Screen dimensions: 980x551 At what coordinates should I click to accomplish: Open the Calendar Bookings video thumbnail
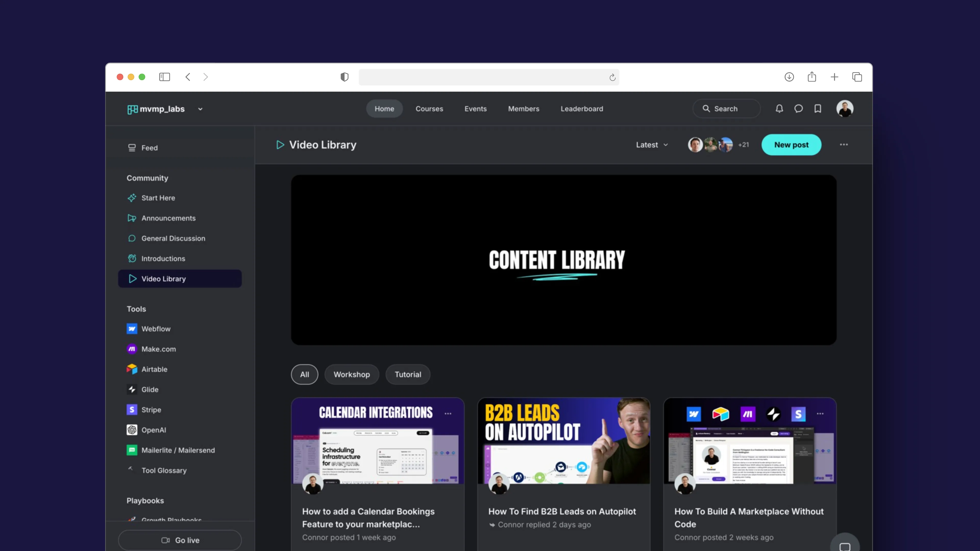(x=377, y=441)
